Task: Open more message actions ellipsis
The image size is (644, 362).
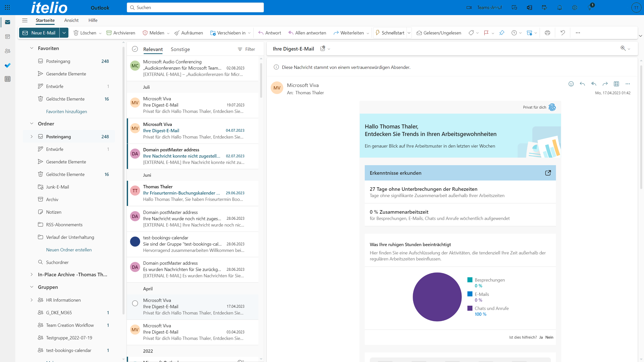Action: pyautogui.click(x=628, y=84)
